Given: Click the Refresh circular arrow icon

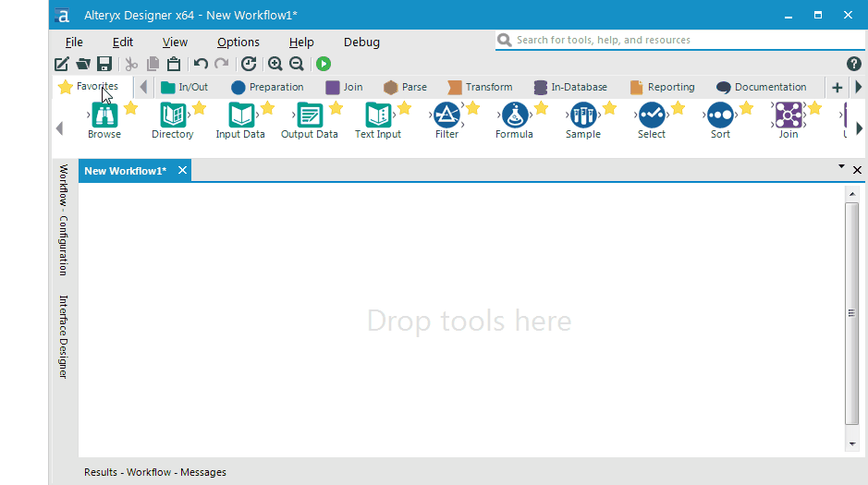Looking at the screenshot, I should tap(249, 64).
